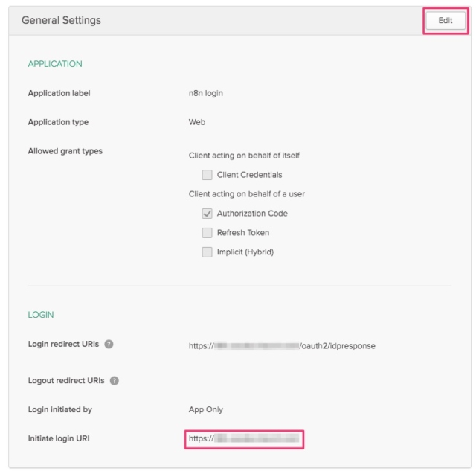This screenshot has height=474, width=476.
Task: Enable the Refresh Token checkbox
Action: coord(207,233)
